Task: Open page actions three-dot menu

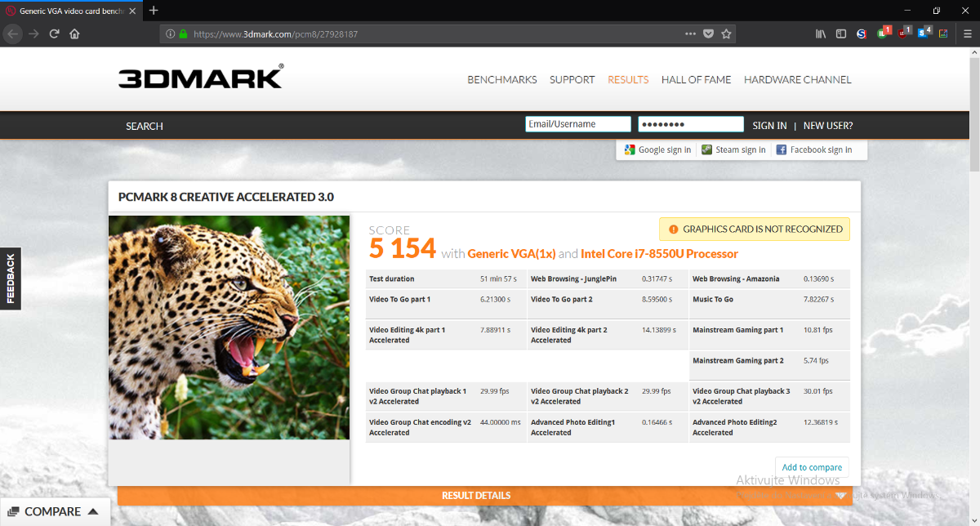Action: coord(690,34)
